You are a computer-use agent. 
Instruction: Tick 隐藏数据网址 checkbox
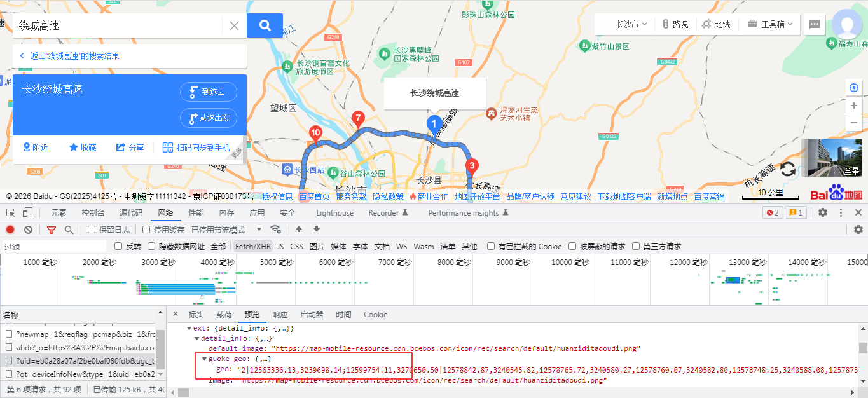point(151,246)
